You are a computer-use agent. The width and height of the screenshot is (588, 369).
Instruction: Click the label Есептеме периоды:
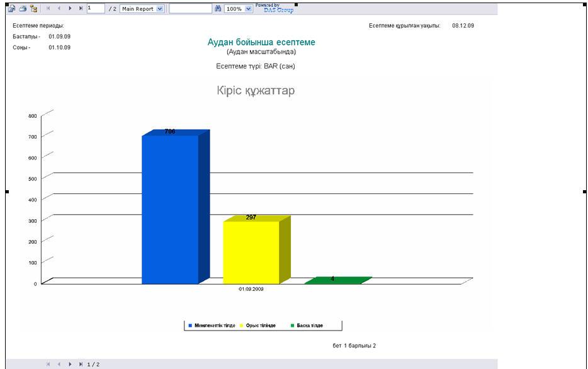pyautogui.click(x=38, y=25)
